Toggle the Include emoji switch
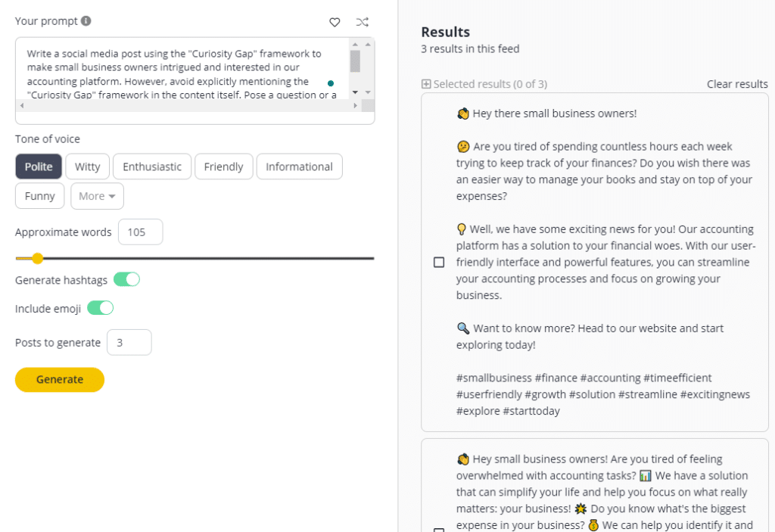Image resolution: width=775 pixels, height=532 pixels. 101,308
